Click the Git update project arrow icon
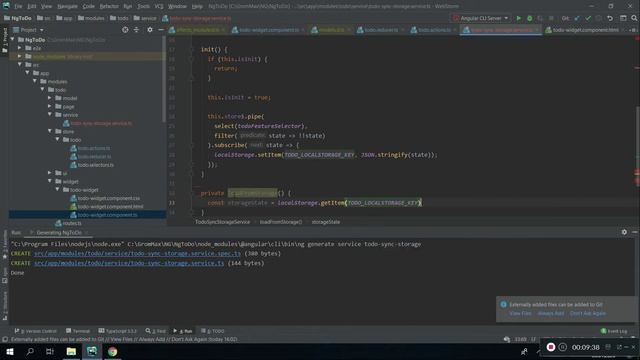 [x=577, y=18]
